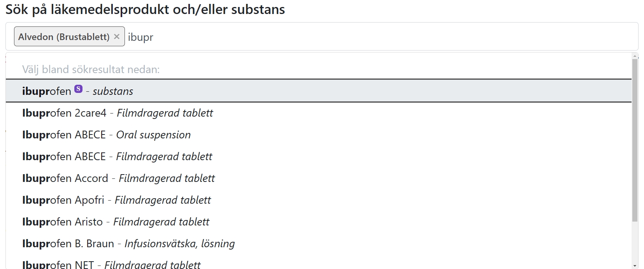Select Ibuprofen Aristo from the suggestions
This screenshot has height=269, width=644.
pyautogui.click(x=115, y=222)
